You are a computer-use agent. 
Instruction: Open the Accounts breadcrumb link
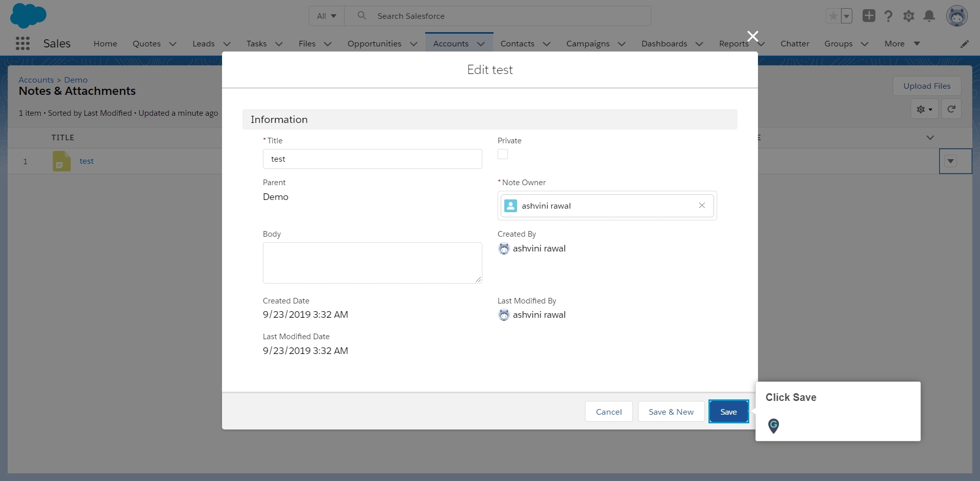(x=35, y=80)
